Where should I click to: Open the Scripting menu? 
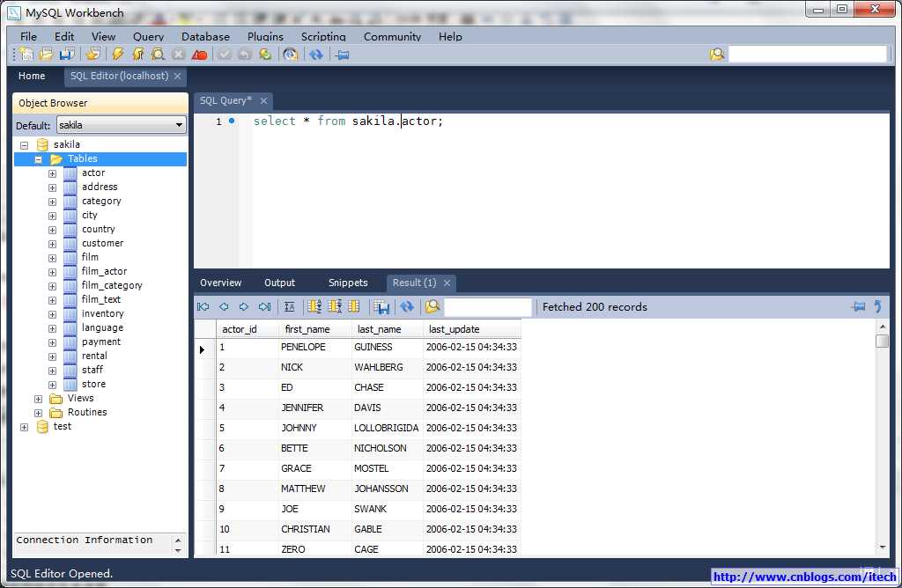coord(323,36)
